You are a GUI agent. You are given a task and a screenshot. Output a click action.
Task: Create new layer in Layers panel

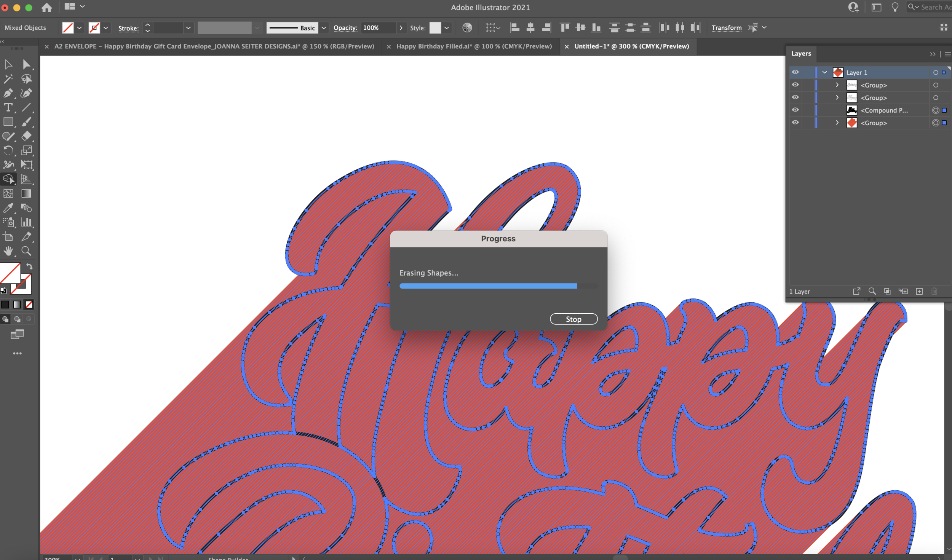(x=919, y=291)
